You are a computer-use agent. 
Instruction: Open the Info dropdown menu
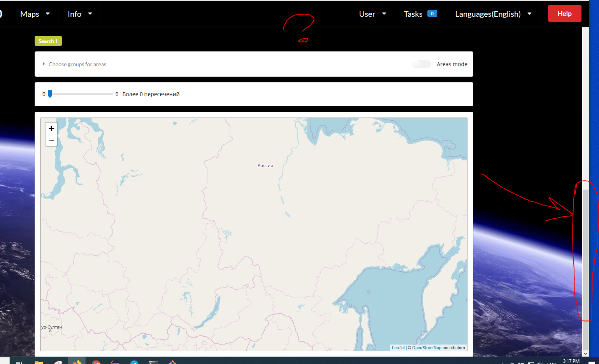[79, 14]
